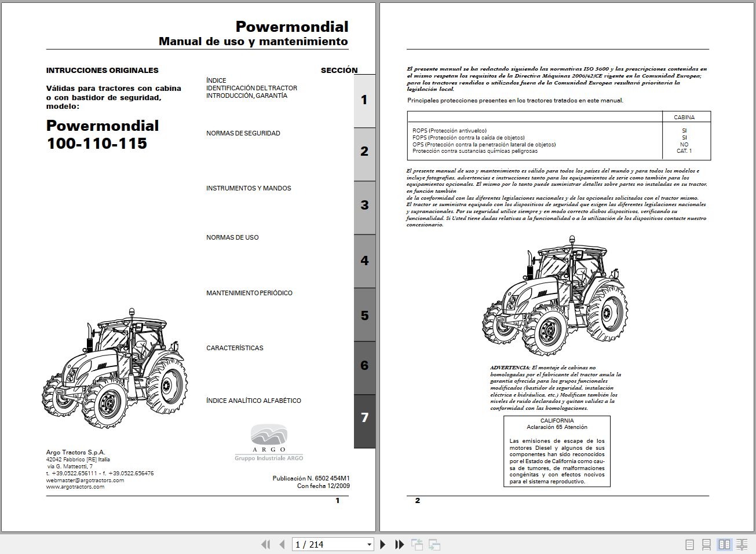Open the page number dropdown
This screenshot has width=756, height=554.
(369, 544)
